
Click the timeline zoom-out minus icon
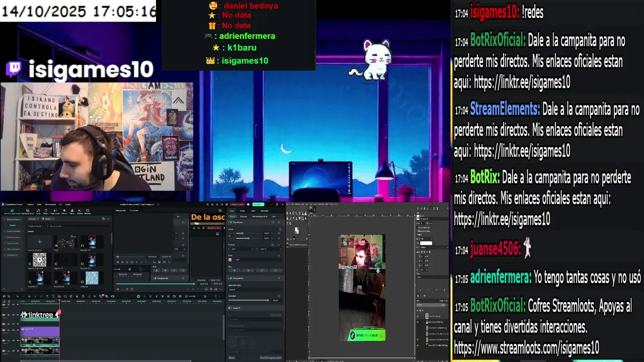click(186, 296)
